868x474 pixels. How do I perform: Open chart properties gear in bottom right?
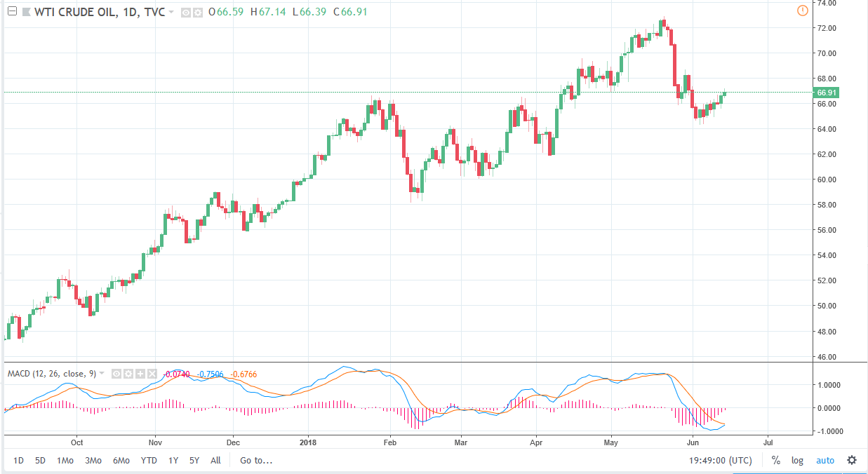click(x=852, y=461)
